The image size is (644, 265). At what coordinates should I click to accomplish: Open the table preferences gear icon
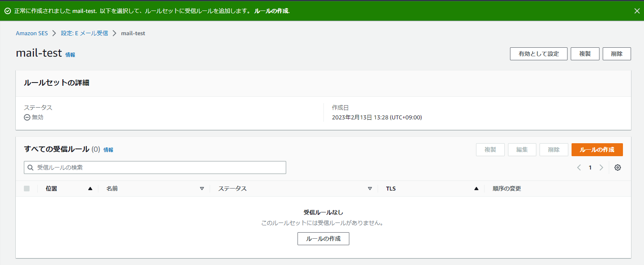(618, 167)
